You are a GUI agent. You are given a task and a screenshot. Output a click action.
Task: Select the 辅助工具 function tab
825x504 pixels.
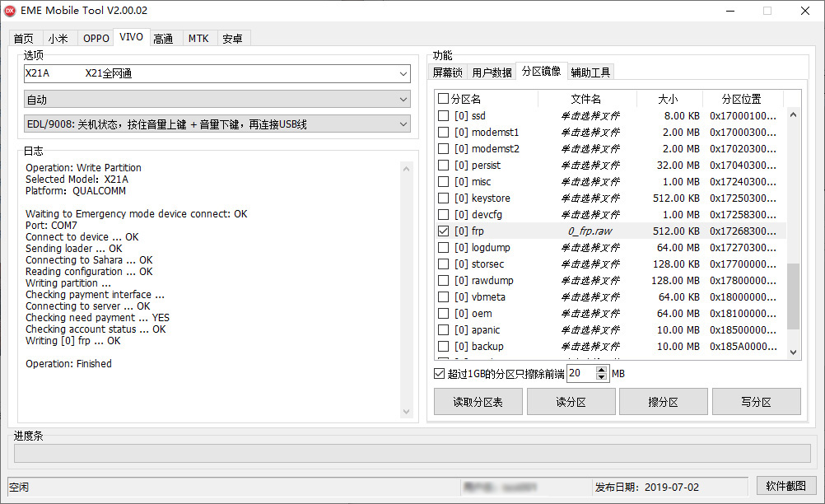[x=590, y=72]
